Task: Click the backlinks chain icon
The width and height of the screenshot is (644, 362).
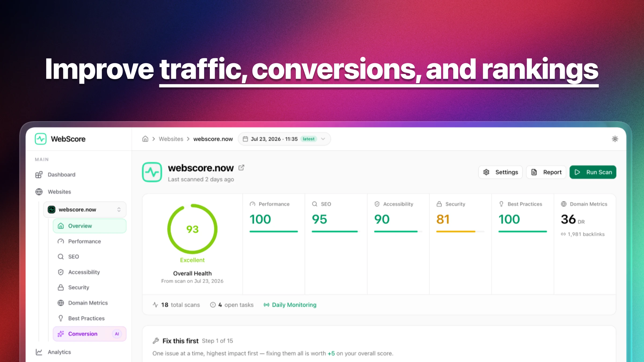Action: point(563,234)
